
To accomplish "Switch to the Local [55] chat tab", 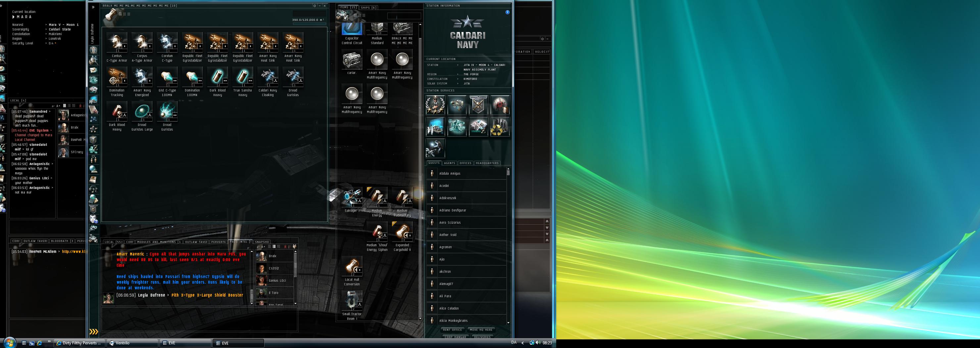I will tap(114, 242).
